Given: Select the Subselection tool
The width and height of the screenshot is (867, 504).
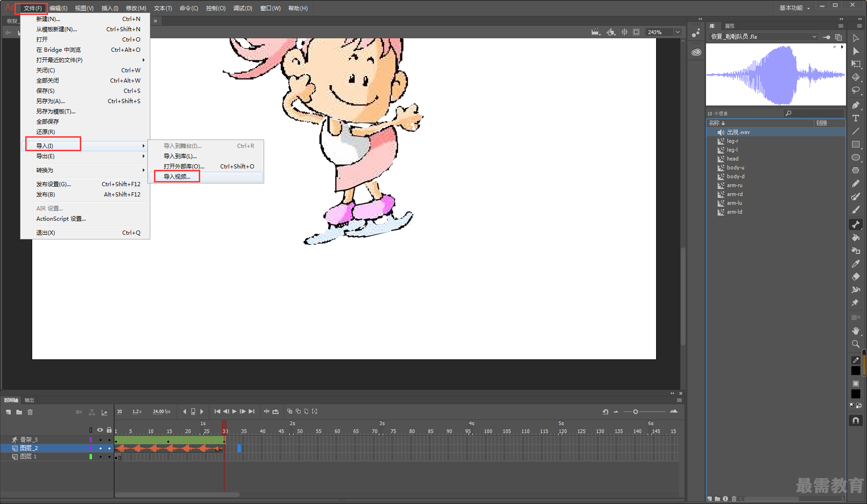Looking at the screenshot, I should [x=856, y=51].
